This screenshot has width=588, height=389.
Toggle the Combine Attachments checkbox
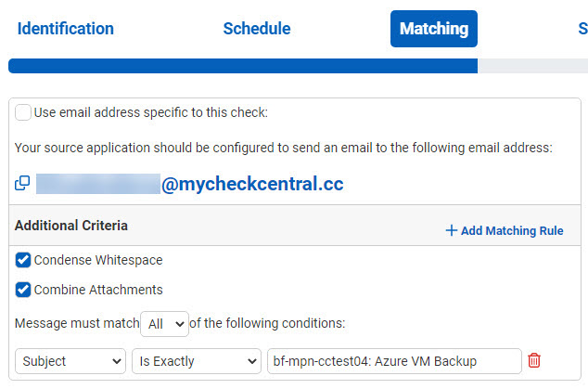[23, 290]
